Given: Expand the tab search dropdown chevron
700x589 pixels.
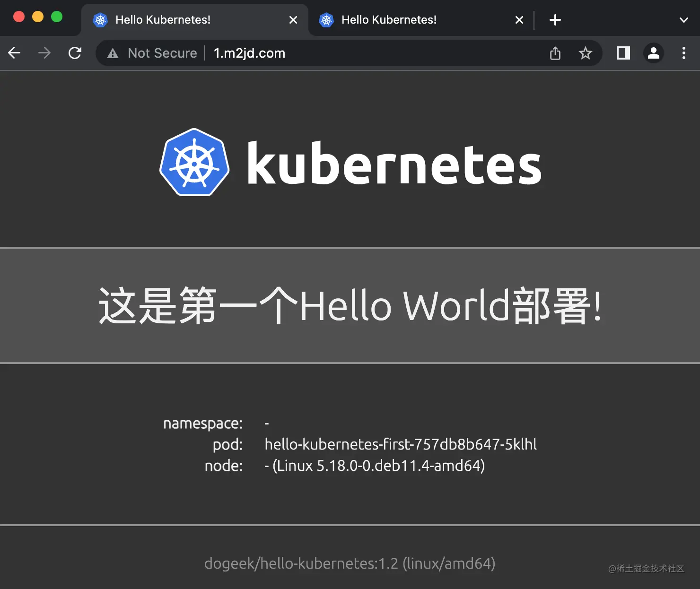Looking at the screenshot, I should (x=683, y=20).
